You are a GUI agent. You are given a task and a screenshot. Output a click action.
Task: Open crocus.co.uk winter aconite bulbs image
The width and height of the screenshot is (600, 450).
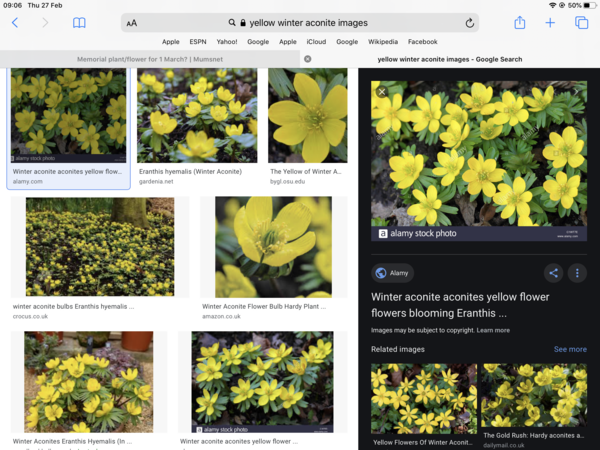[x=100, y=247]
